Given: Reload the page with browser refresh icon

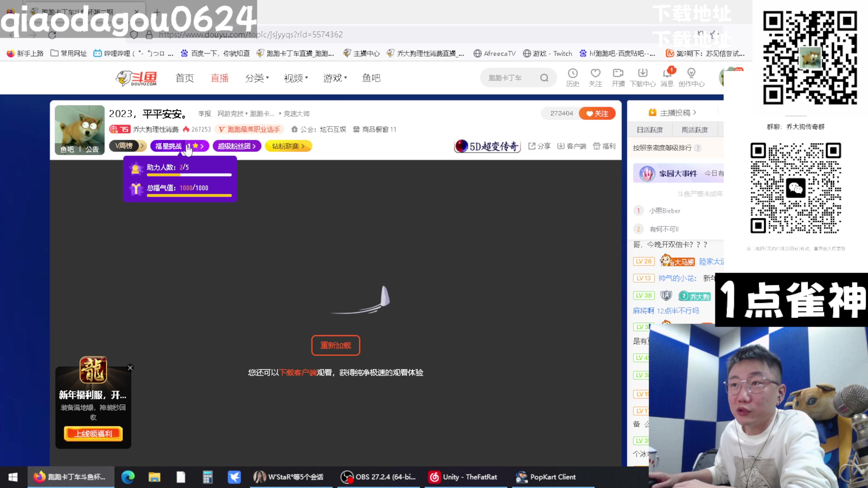Looking at the screenshot, I should pyautogui.click(x=52, y=35).
